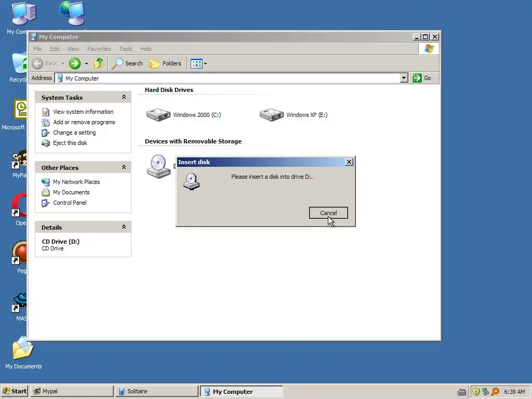Click Add or remove programs link
This screenshot has height=399, width=532.
pyautogui.click(x=84, y=122)
